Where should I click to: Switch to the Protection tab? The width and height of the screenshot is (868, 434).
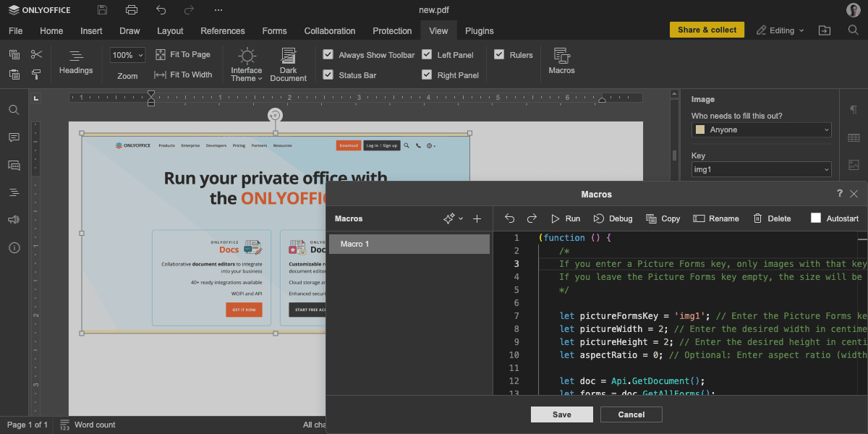coord(392,30)
